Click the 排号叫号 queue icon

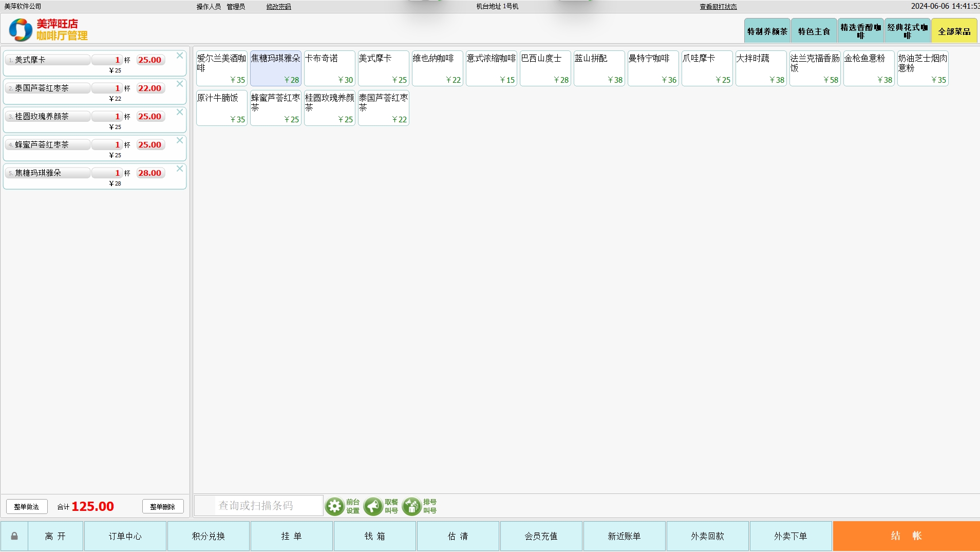tap(412, 506)
